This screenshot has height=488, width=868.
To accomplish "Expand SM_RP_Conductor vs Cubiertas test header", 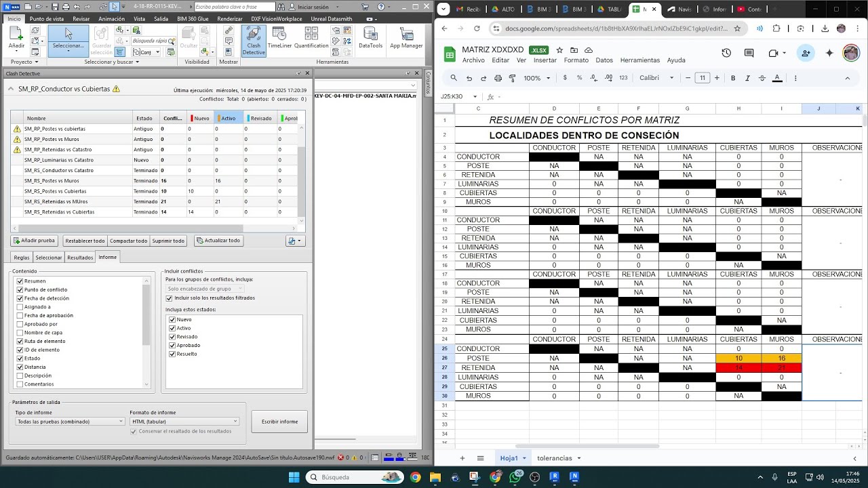I will pos(10,89).
